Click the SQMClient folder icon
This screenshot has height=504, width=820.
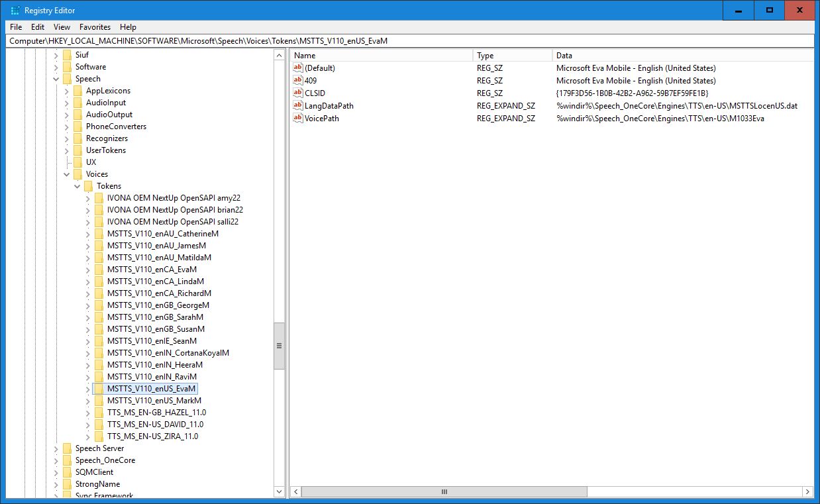[x=68, y=472]
